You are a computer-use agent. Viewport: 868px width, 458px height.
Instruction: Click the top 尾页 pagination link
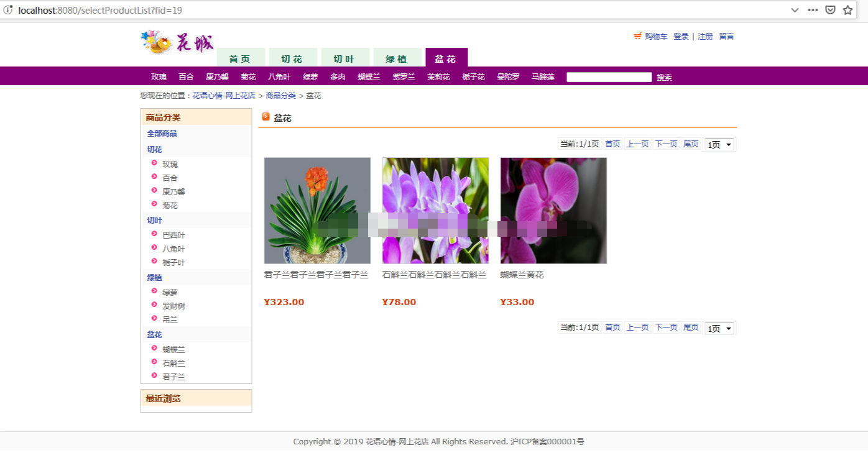pyautogui.click(x=691, y=144)
